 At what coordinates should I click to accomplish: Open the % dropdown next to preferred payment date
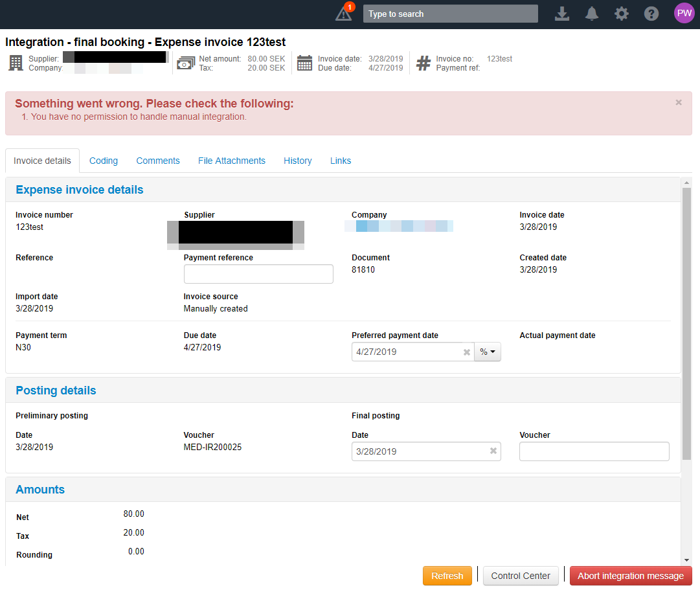[x=488, y=352]
